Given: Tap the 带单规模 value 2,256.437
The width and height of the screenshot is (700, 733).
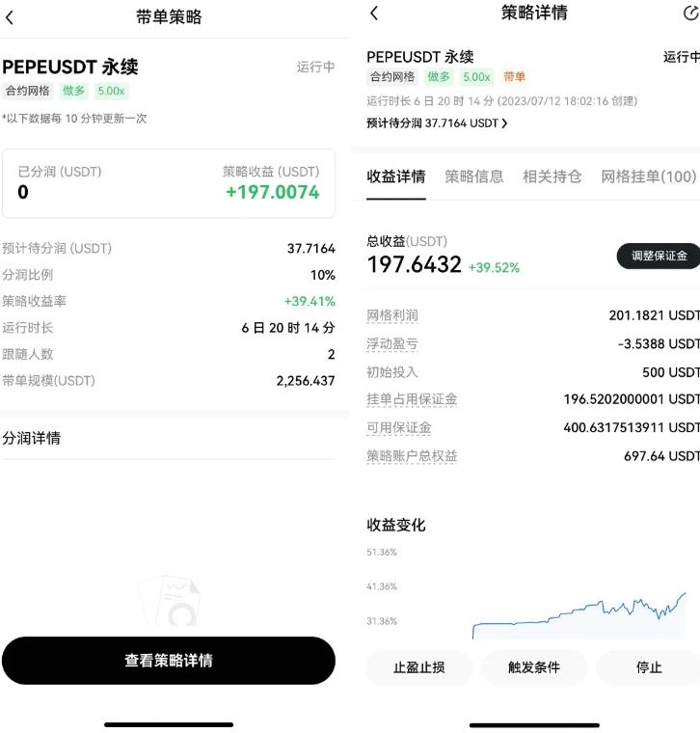Looking at the screenshot, I should pyautogui.click(x=305, y=381).
